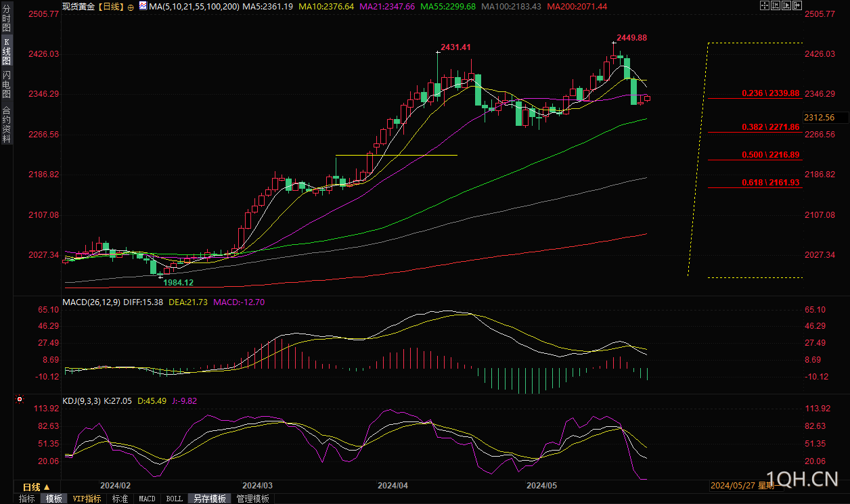The width and height of the screenshot is (850, 504).
Task: Click the 管理模板 button
Action: pyautogui.click(x=252, y=499)
